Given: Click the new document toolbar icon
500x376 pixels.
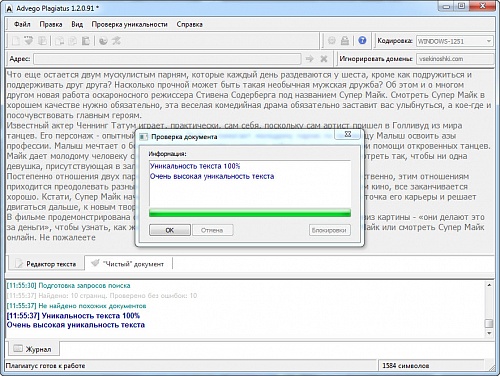Looking at the screenshot, I should click(x=15, y=41).
